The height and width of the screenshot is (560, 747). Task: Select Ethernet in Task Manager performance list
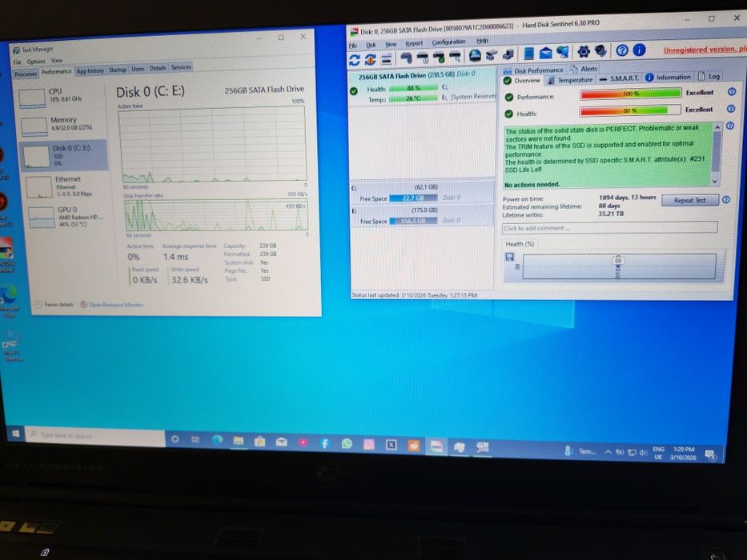coord(66,186)
